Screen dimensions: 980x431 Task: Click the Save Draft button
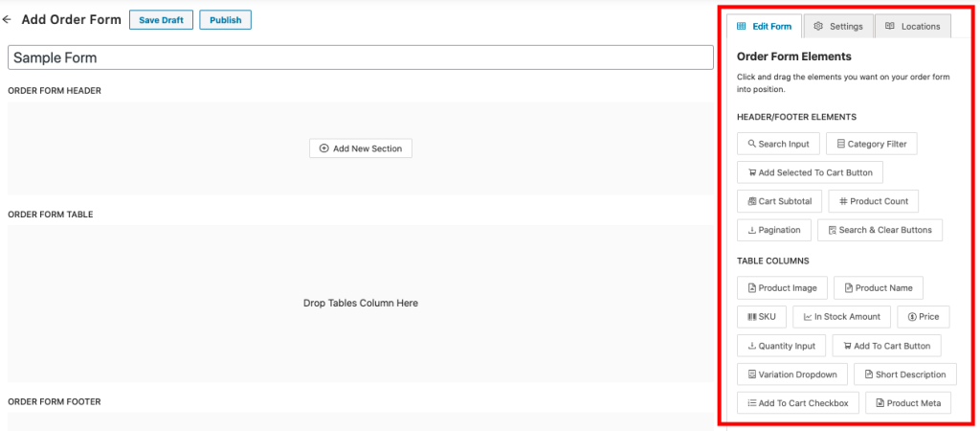coord(161,20)
